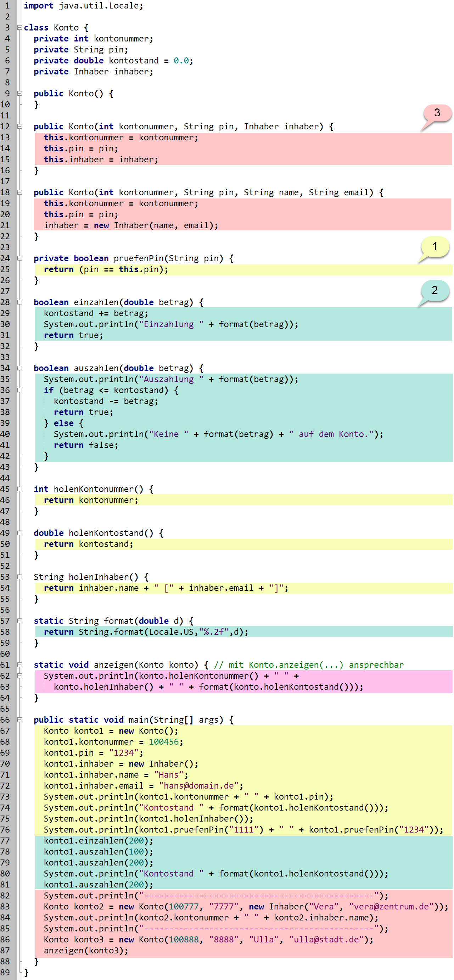Screen dimensions: 454x980
Task: Place cursor on 'import java.util.Locale' line
Action: coord(83,6)
